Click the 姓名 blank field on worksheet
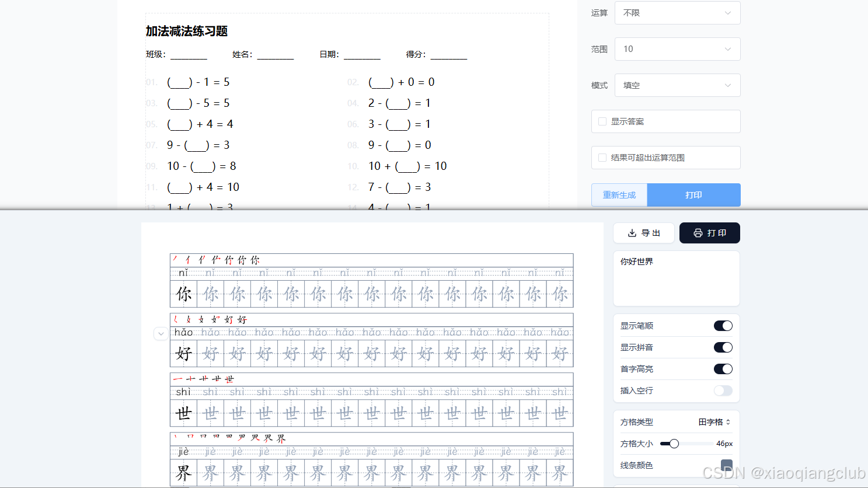This screenshot has height=488, width=868. [276, 55]
